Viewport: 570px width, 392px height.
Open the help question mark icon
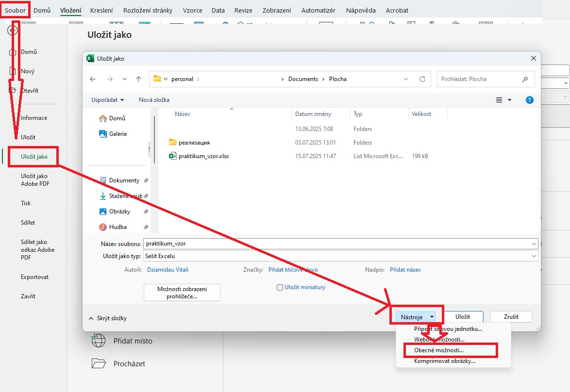pyautogui.click(x=530, y=100)
